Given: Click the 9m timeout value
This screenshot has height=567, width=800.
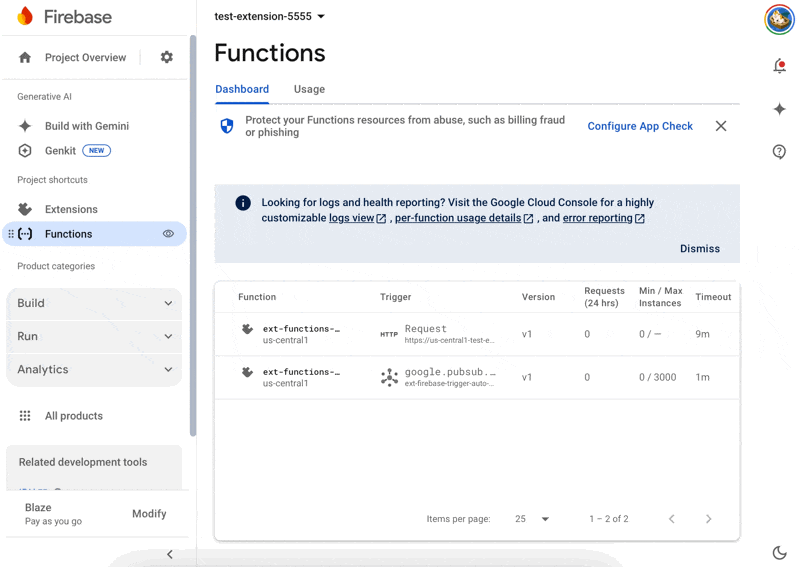Looking at the screenshot, I should pos(702,334).
